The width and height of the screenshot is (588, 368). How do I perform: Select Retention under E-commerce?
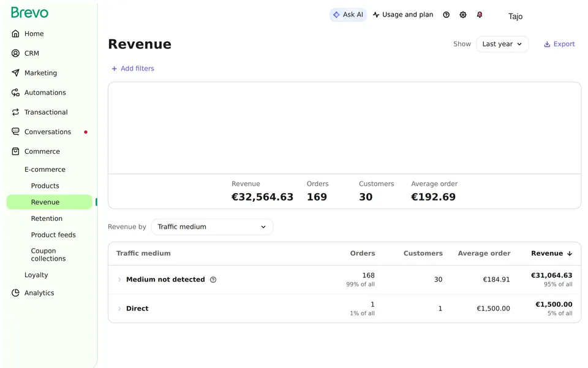coord(47,218)
